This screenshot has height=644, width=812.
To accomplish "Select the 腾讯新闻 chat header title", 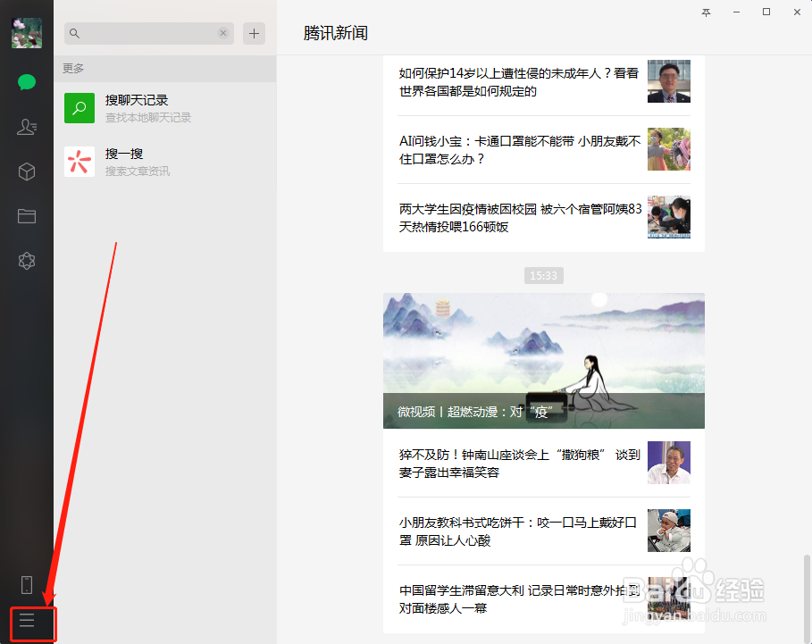I will pyautogui.click(x=334, y=33).
